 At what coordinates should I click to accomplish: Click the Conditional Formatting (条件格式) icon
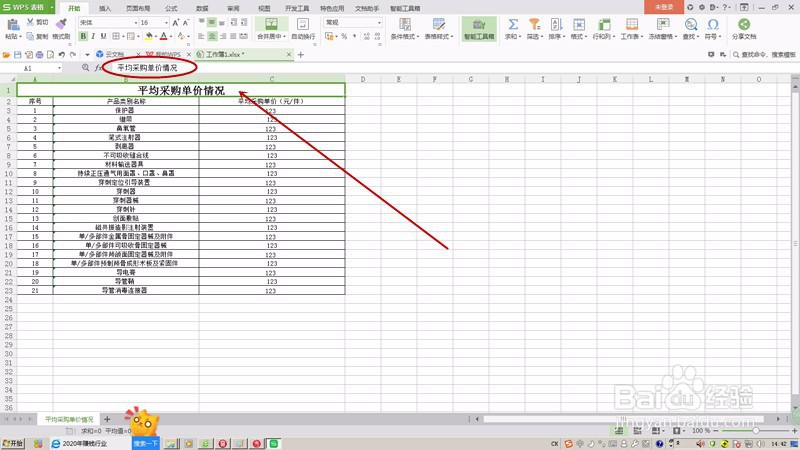point(405,24)
